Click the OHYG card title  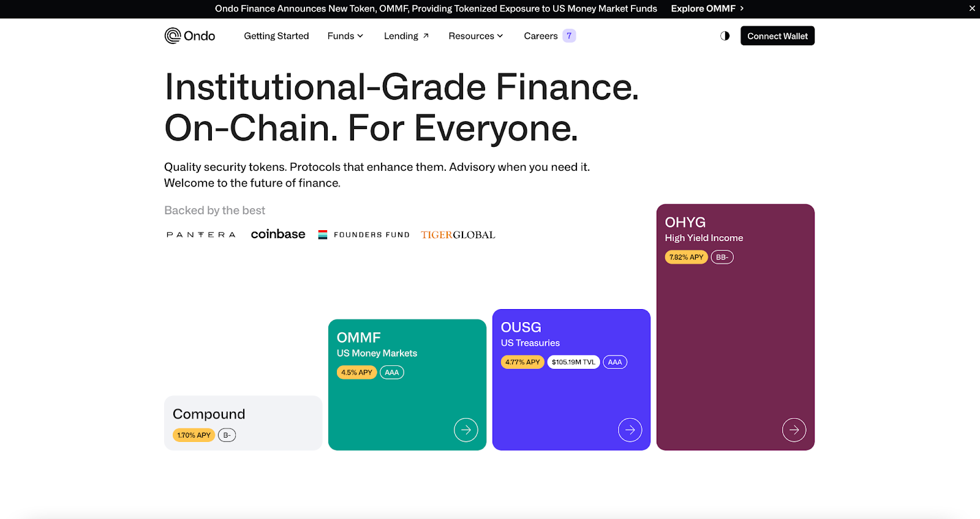click(685, 222)
